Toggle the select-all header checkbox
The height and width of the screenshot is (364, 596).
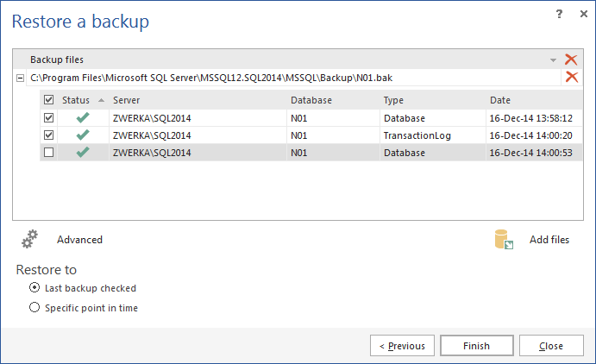pyautogui.click(x=49, y=100)
